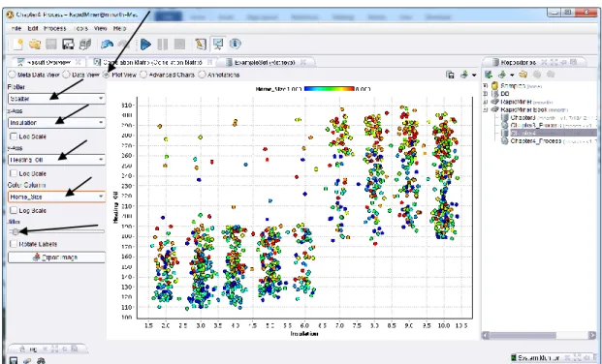Open the Plotter dropdown showing Scatter
This screenshot has width=602, height=364.
[x=56, y=99]
